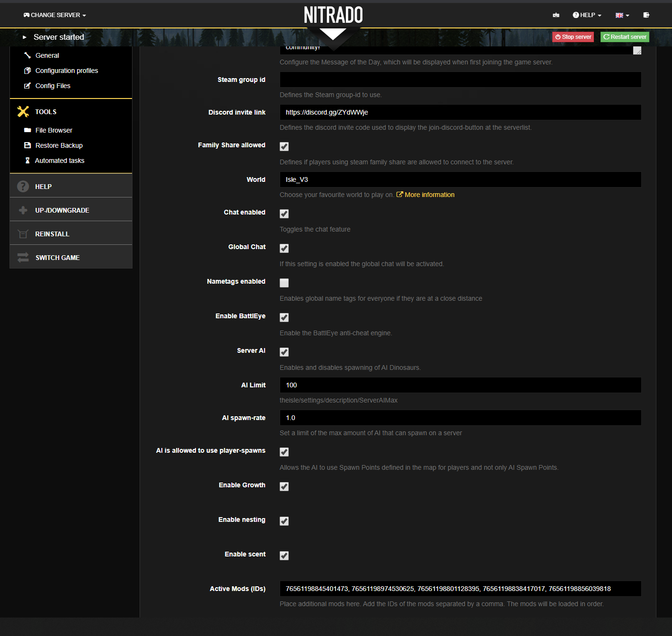
Task: Click the Active Mods (IDs) input field
Action: (460, 589)
